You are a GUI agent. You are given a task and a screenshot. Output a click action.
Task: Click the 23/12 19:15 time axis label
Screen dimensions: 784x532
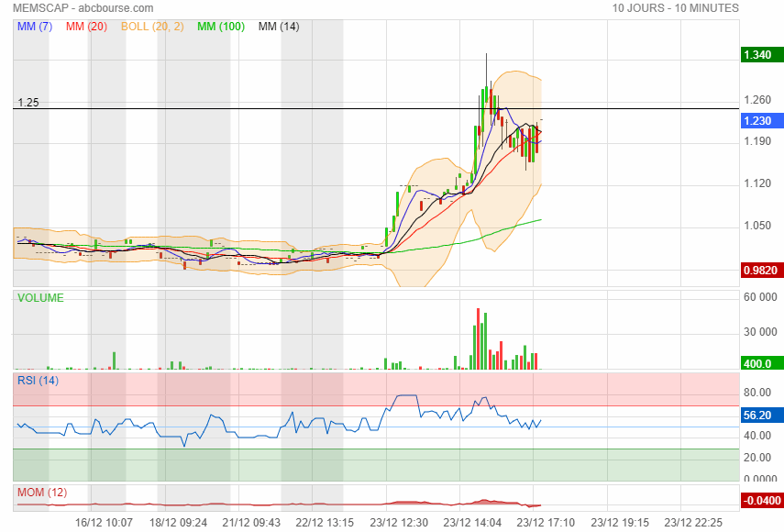pyautogui.click(x=620, y=523)
